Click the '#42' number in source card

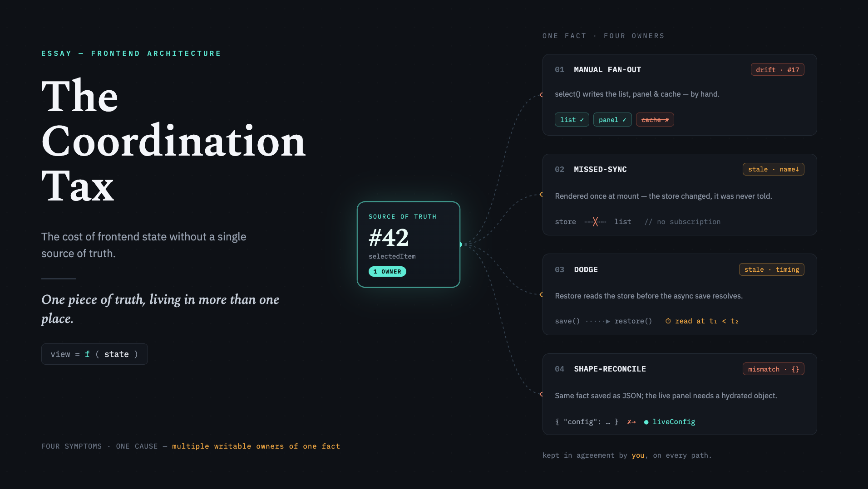(389, 237)
